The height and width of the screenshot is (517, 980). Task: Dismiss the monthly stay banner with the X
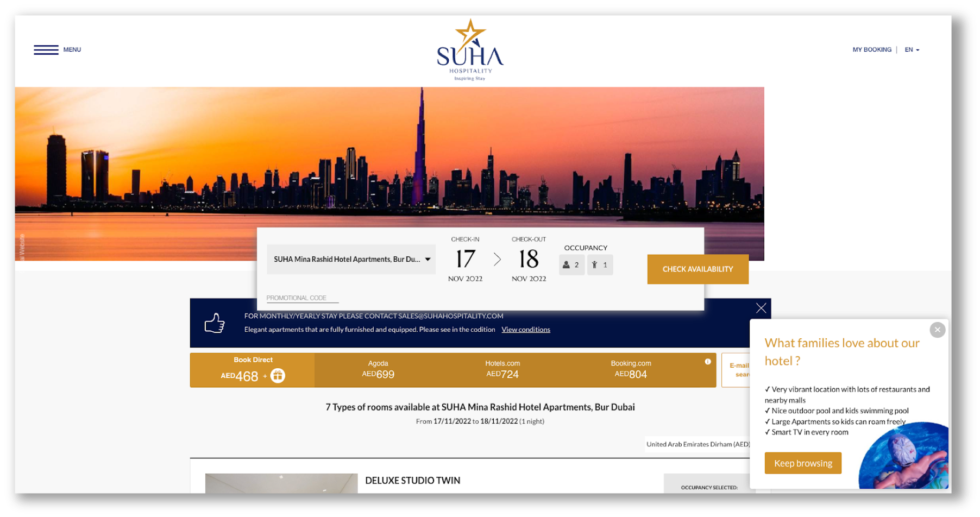[761, 308]
